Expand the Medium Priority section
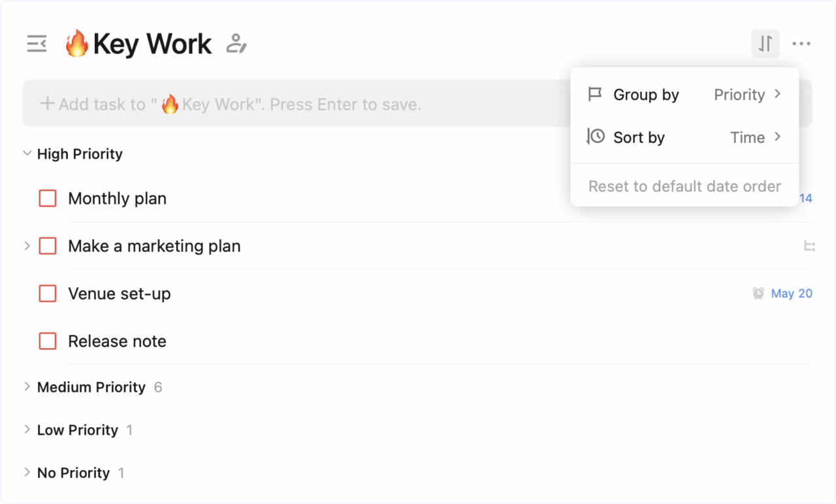 27,386
